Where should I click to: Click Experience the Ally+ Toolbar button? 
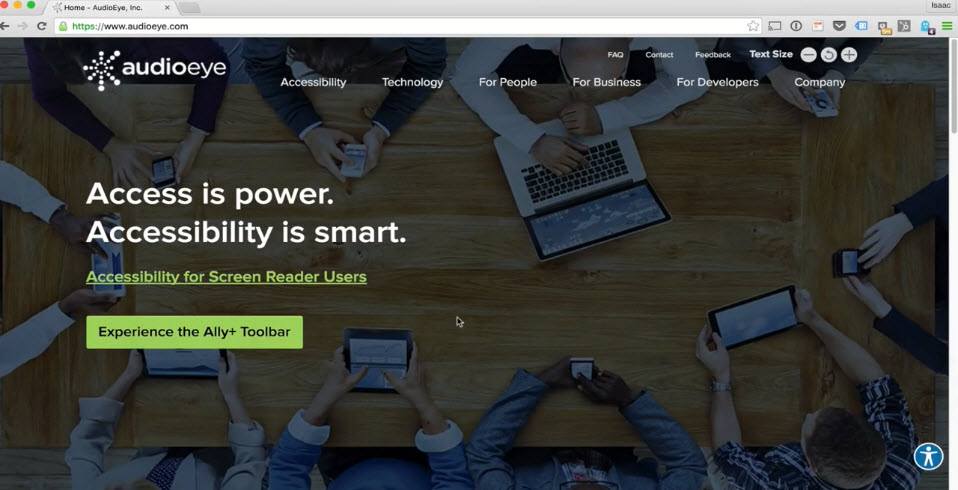point(194,332)
